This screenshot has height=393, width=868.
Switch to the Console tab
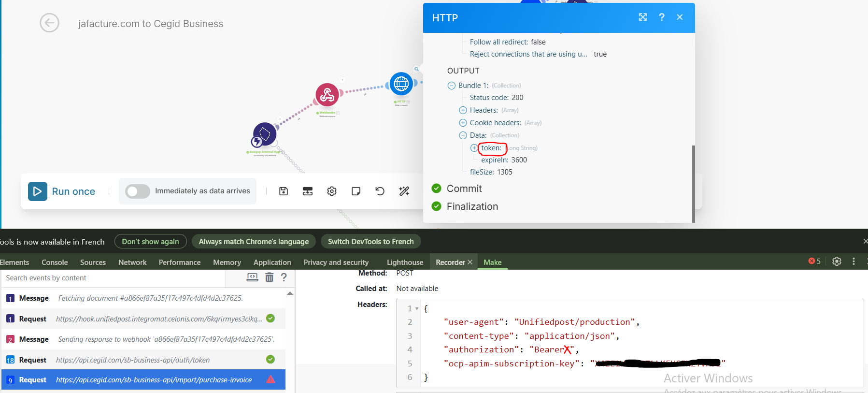tap(55, 262)
